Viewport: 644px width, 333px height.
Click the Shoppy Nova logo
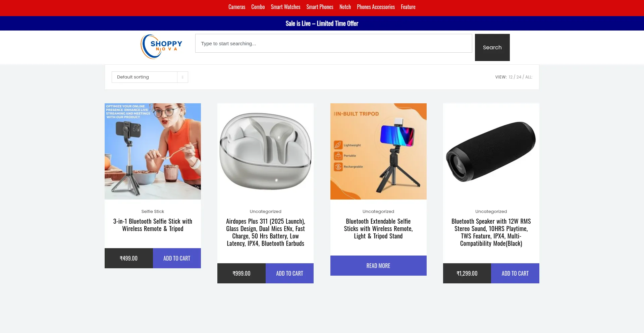tap(162, 47)
